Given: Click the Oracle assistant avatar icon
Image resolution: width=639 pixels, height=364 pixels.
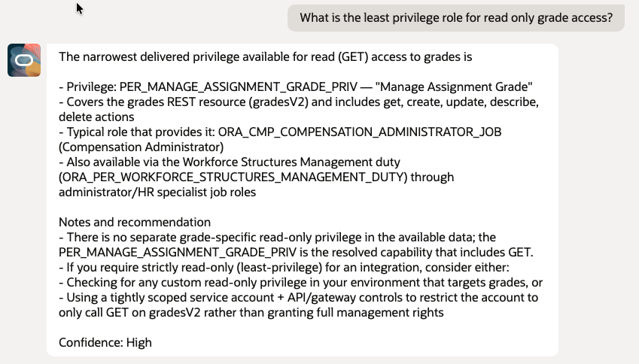Looking at the screenshot, I should (24, 60).
